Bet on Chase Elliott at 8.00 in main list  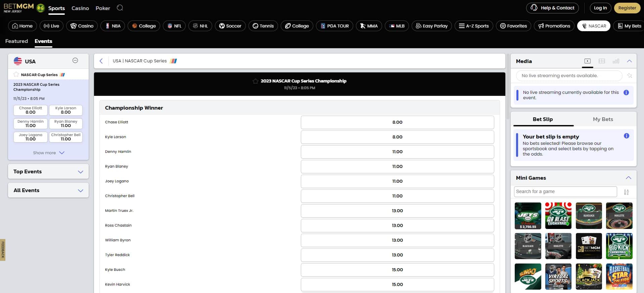[x=397, y=122]
